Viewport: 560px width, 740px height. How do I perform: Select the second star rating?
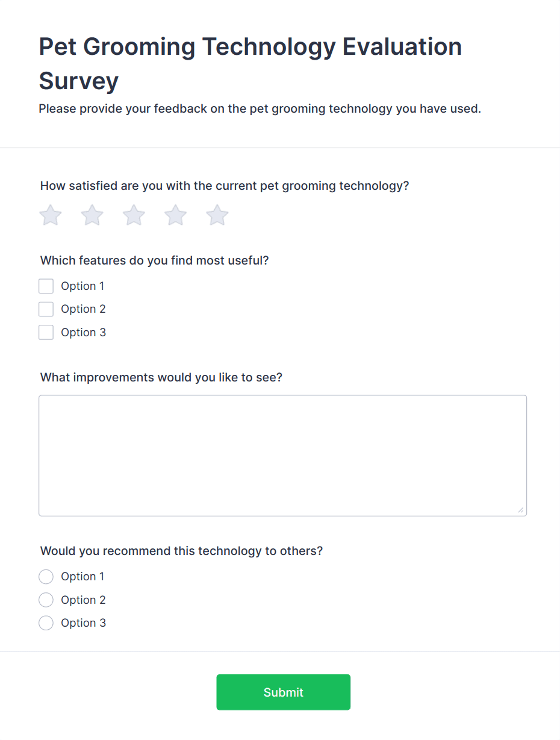pyautogui.click(x=92, y=215)
